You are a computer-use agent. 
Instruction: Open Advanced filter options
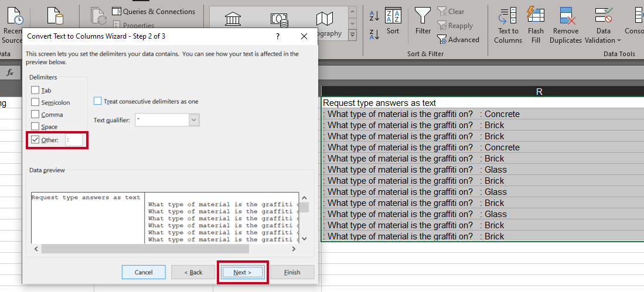click(458, 39)
